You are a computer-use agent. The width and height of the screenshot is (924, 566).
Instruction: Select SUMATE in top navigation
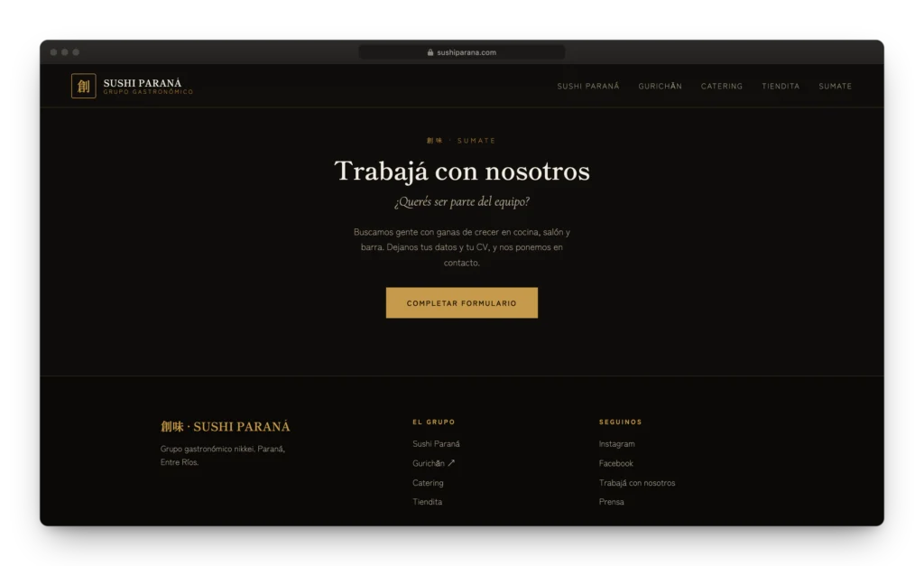(835, 86)
